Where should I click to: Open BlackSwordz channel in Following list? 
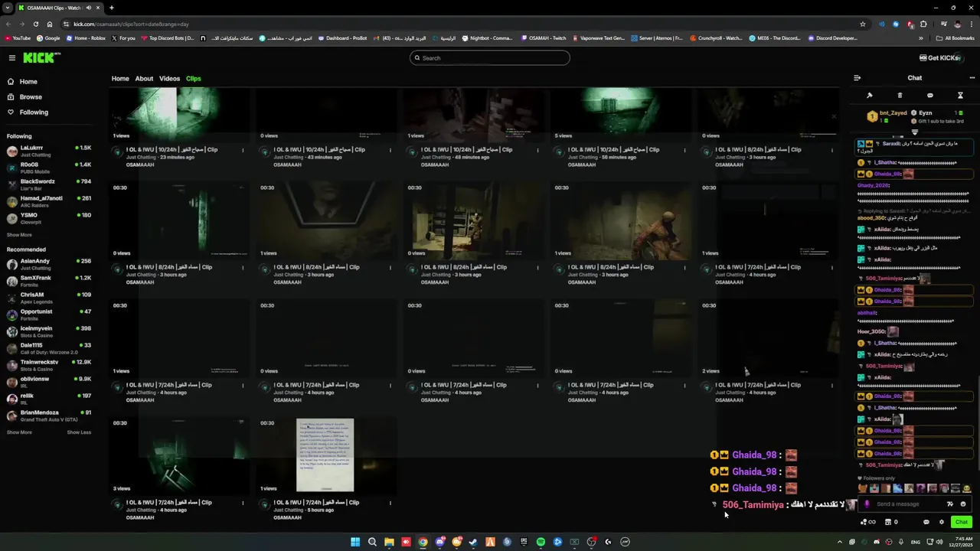click(49, 184)
